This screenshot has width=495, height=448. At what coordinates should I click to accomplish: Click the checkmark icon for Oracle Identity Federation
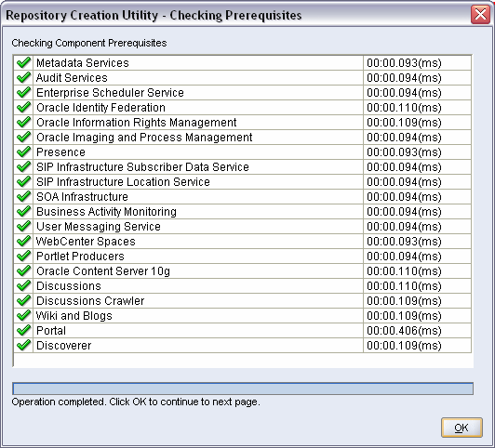[x=23, y=107]
